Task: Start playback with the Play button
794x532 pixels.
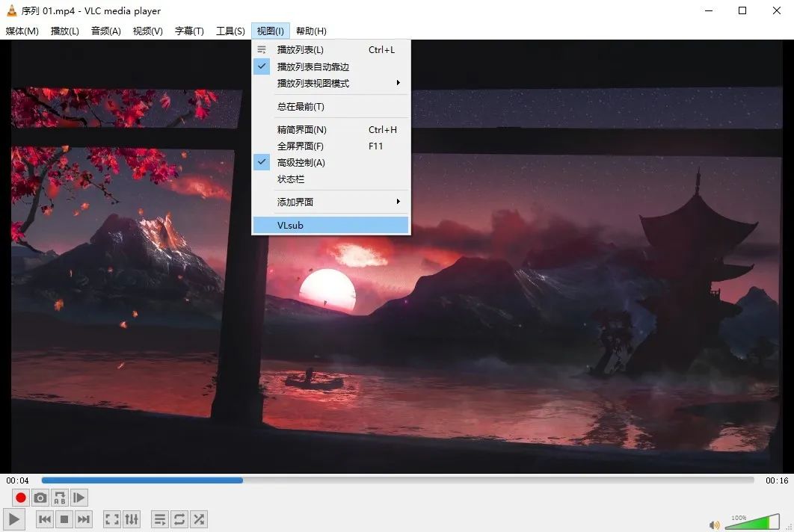Action: [x=14, y=519]
